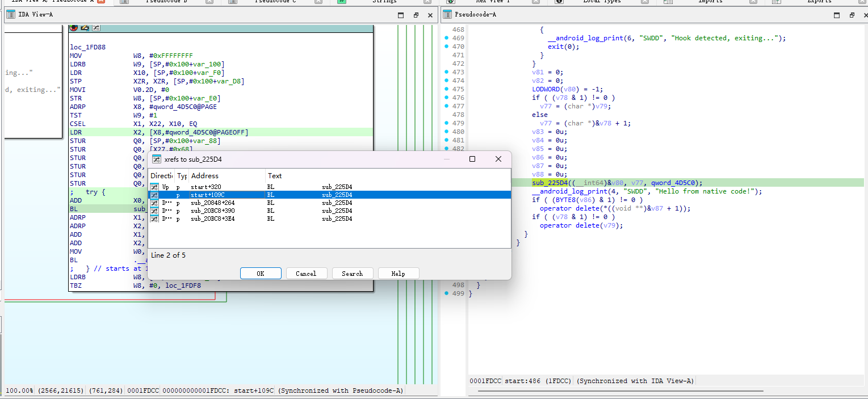Click loc_1FD88 label in graph node
Viewport: 868px width, 399px height.
click(x=87, y=47)
